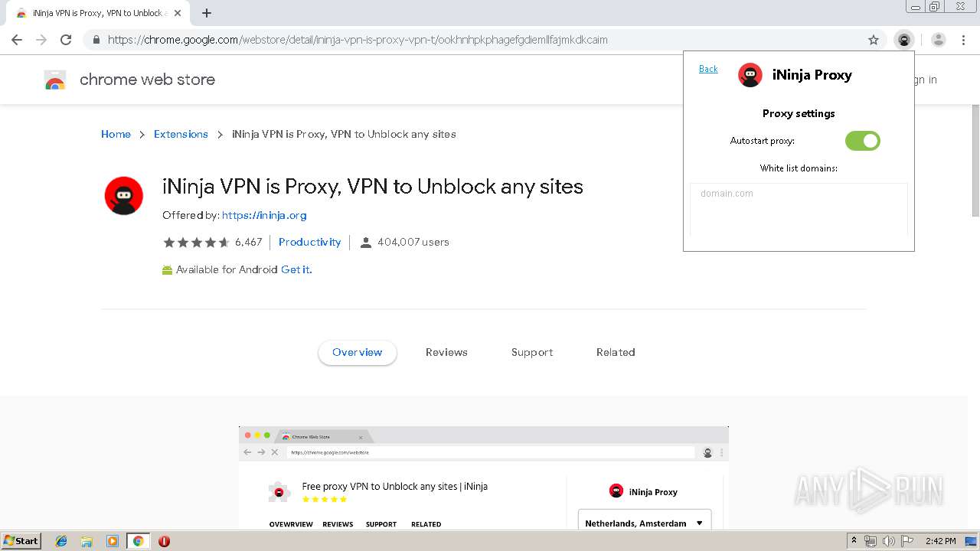Toggle the Autostart proxy switch

pos(863,141)
